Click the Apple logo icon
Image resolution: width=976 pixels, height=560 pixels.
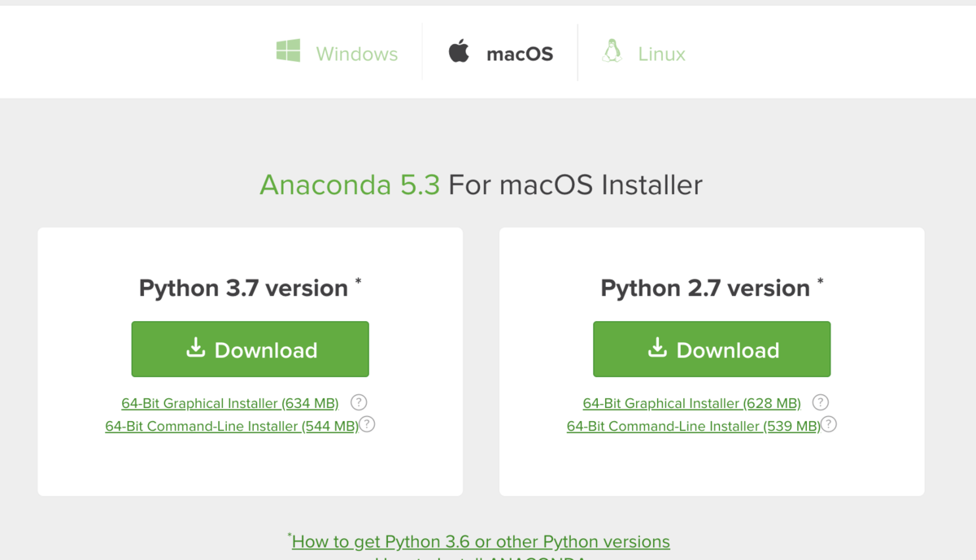tap(459, 51)
